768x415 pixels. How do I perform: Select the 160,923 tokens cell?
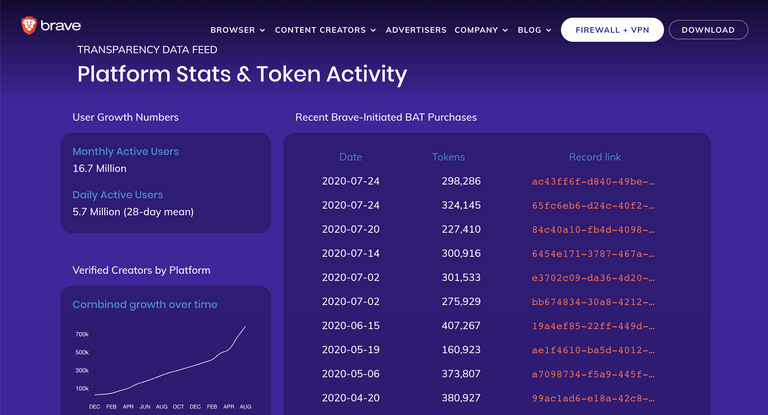coord(461,349)
